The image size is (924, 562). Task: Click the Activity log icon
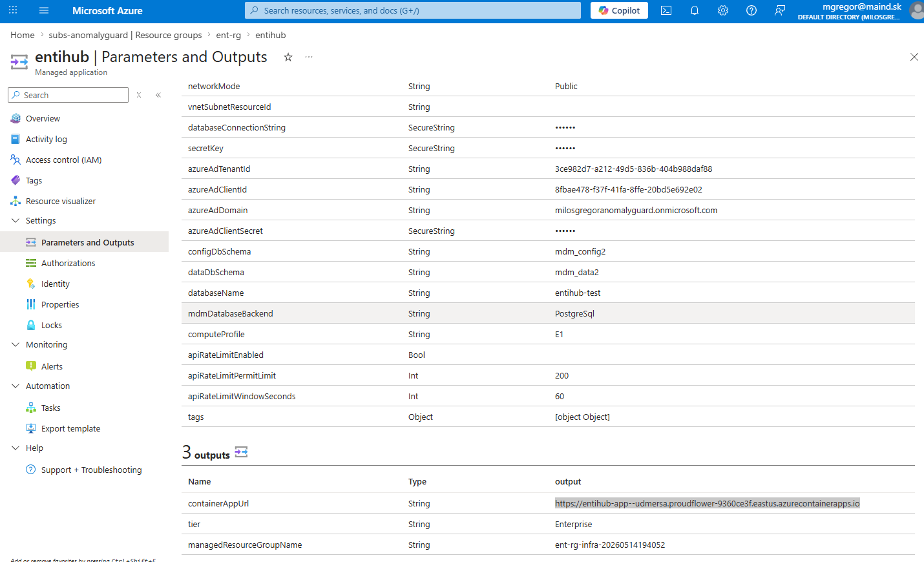[x=16, y=139]
